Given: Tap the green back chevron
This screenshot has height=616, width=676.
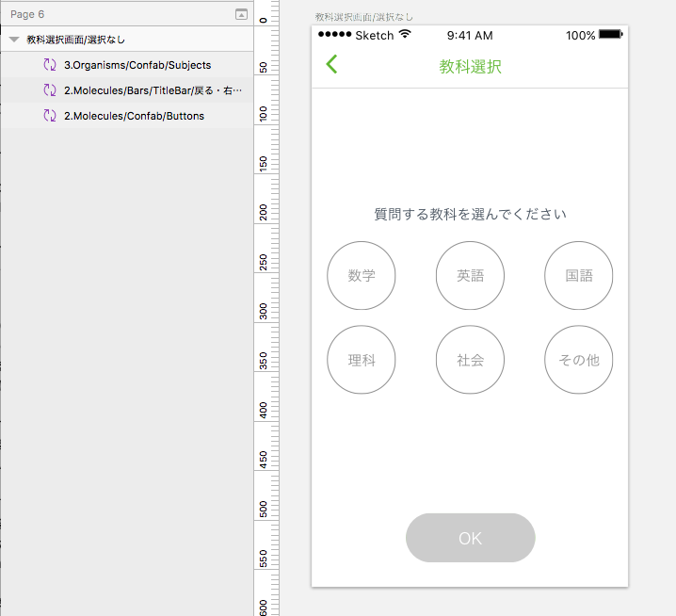Looking at the screenshot, I should [331, 64].
